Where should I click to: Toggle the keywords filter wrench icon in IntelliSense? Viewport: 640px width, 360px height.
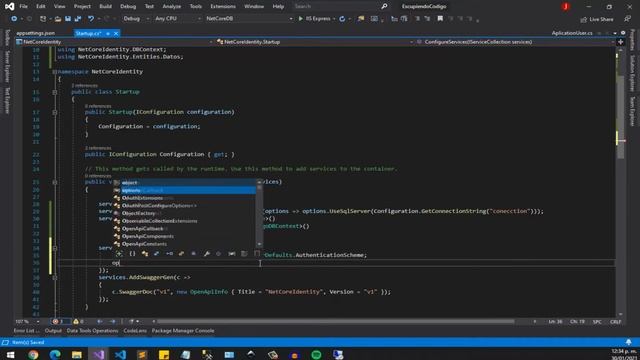[207, 253]
